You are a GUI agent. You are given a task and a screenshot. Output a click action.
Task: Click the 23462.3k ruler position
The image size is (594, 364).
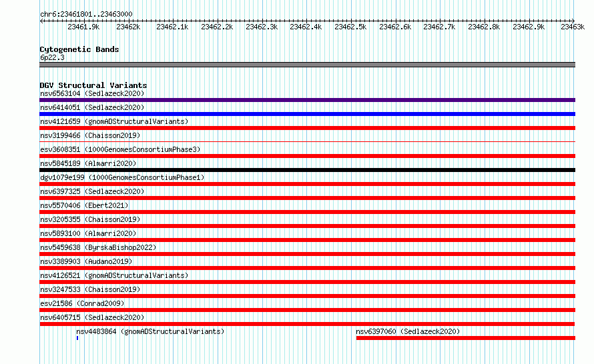coord(262,27)
